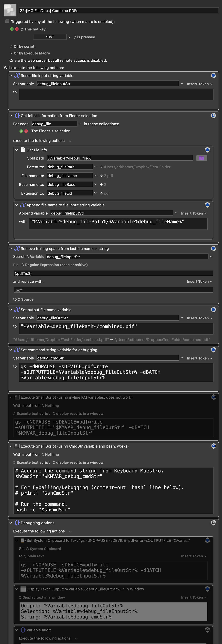Viewport: 222px width, 644px height.
Task: Expand the 'Or by Execute Macro' section
Action: click(30, 53)
